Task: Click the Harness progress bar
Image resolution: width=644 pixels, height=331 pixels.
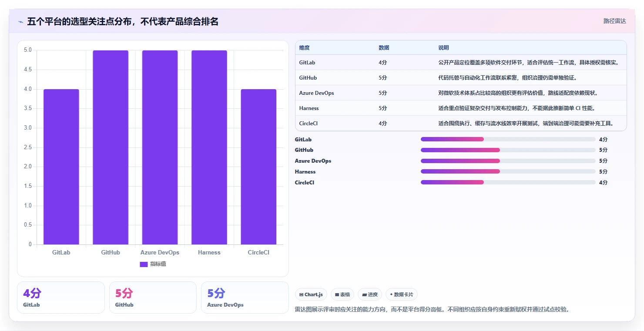Action: pyautogui.click(x=508, y=172)
